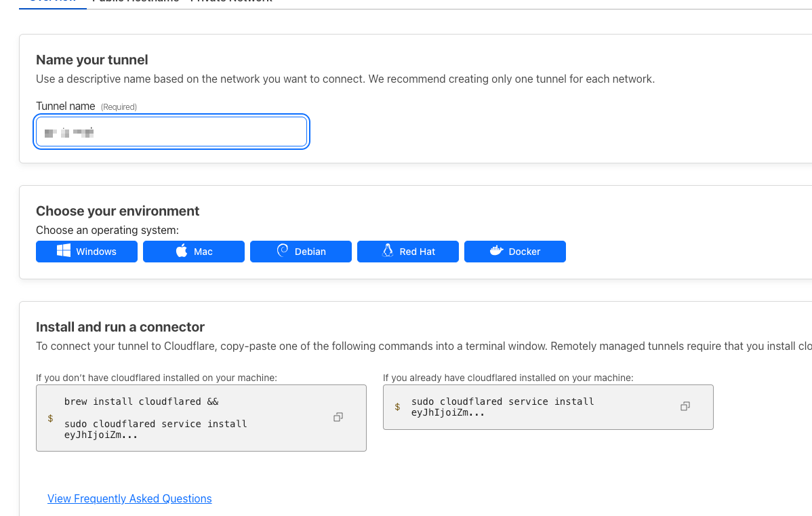Click the Apple logo icon
This screenshot has height=516, width=812.
(x=182, y=251)
